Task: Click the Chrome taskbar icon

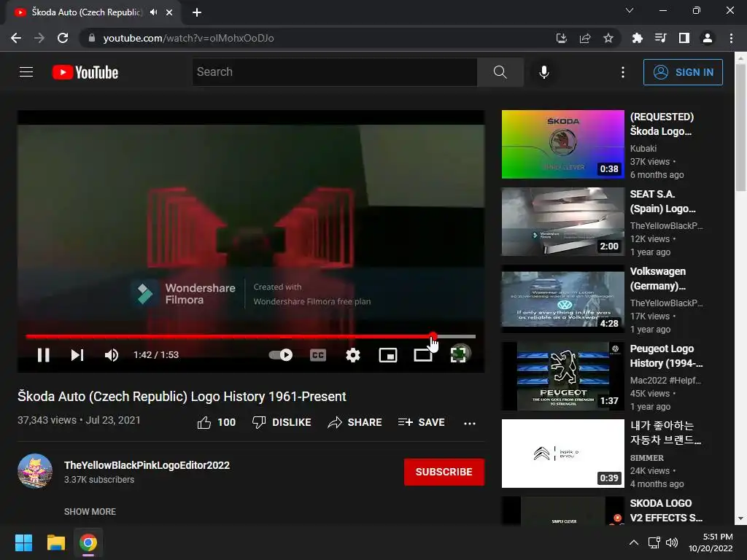Action: click(88, 542)
